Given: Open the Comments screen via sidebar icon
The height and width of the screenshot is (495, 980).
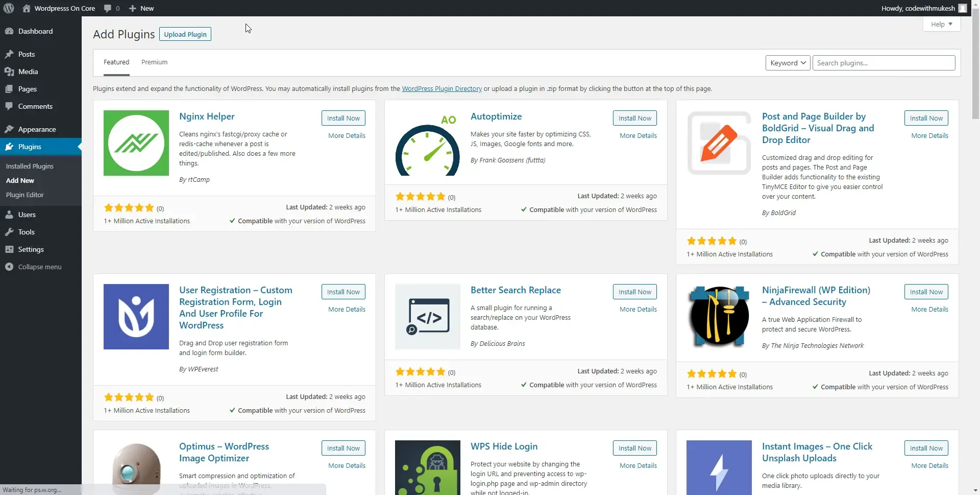Looking at the screenshot, I should click(x=35, y=106).
